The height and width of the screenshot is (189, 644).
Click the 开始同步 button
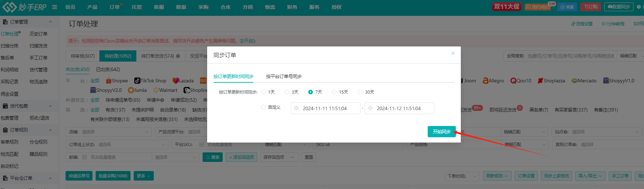tap(442, 132)
